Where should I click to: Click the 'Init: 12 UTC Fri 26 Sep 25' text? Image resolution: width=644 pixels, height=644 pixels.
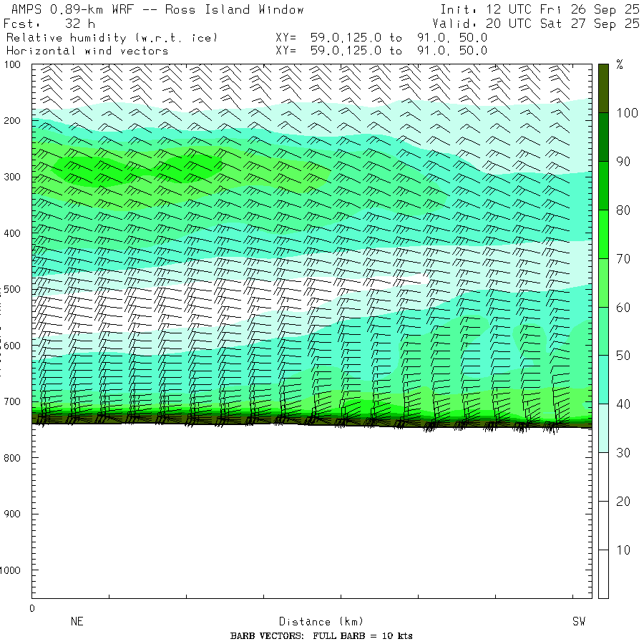tap(540, 9)
